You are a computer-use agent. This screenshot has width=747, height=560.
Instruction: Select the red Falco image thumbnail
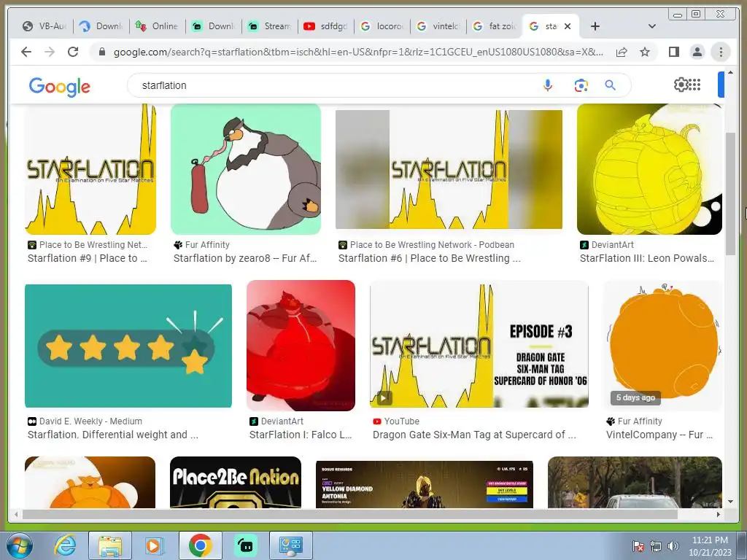coord(301,346)
